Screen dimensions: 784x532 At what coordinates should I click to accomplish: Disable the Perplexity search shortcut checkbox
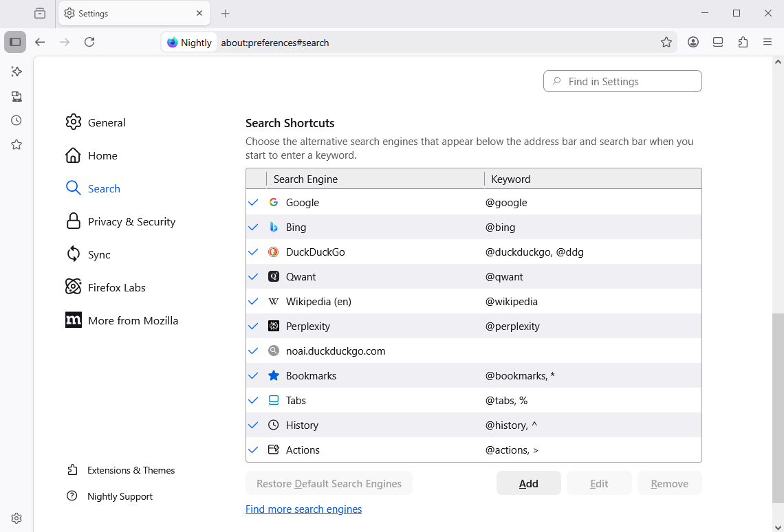pyautogui.click(x=253, y=326)
